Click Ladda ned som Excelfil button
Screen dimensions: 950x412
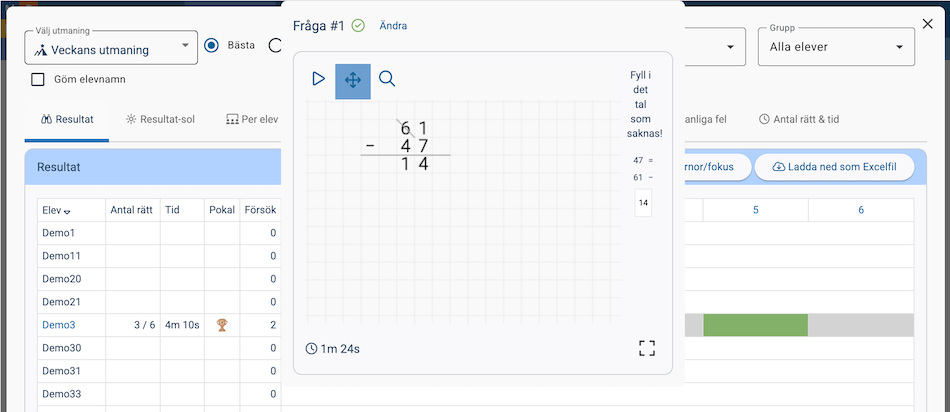point(834,167)
